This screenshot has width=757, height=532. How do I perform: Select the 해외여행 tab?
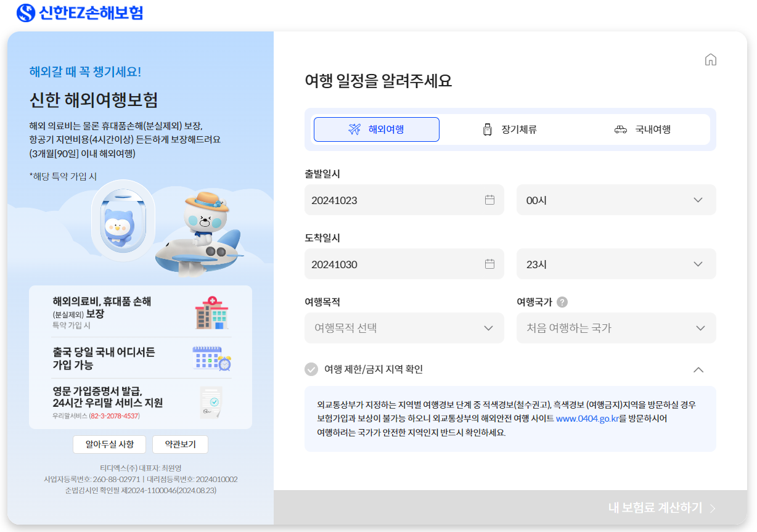[x=377, y=129]
